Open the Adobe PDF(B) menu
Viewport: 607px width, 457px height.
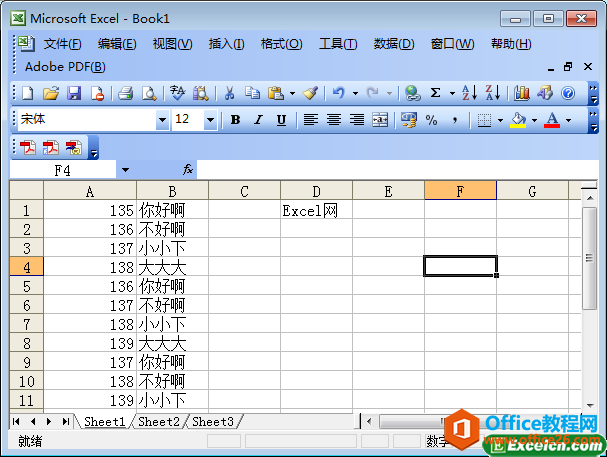pyautogui.click(x=65, y=67)
